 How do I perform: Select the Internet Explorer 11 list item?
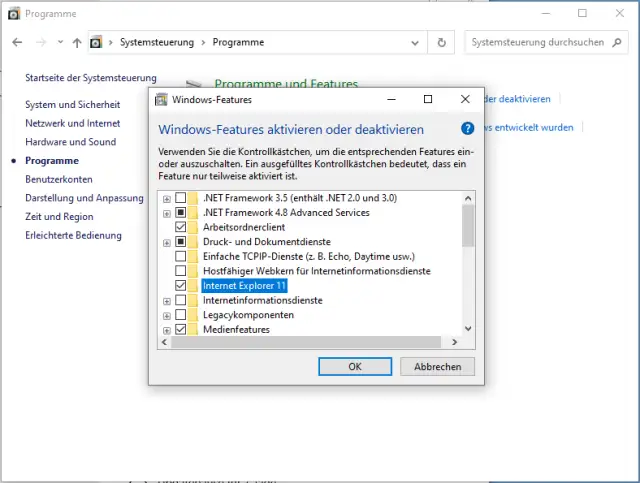(x=244, y=285)
